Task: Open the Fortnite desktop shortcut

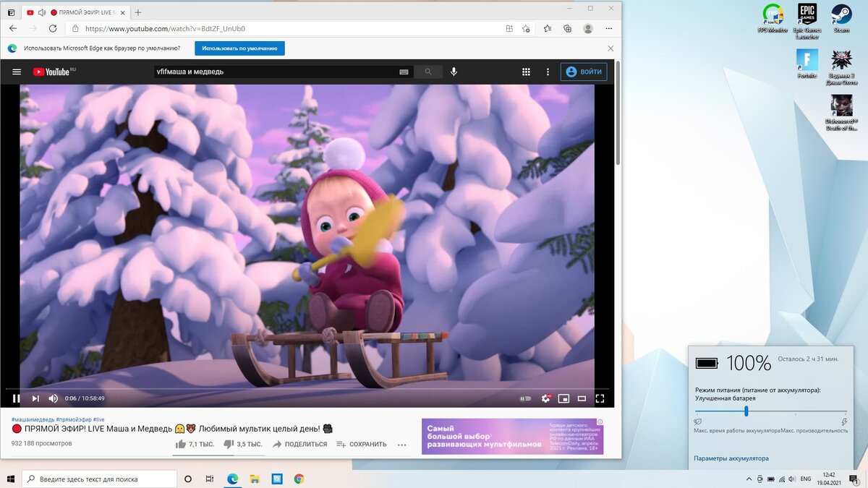Action: (x=807, y=64)
